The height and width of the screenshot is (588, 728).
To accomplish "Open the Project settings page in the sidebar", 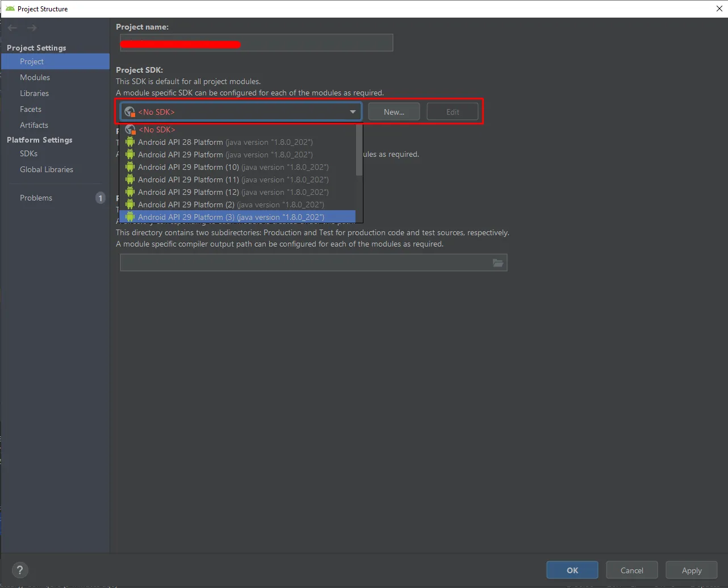I will coord(55,61).
